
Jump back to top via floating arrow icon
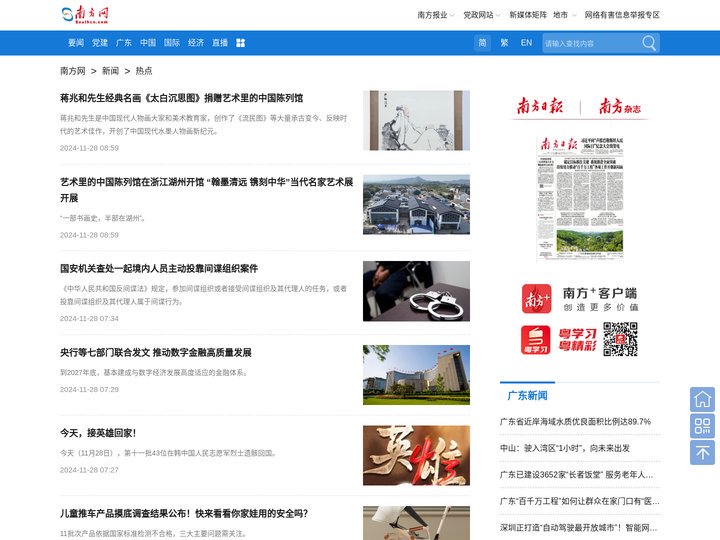tap(702, 452)
